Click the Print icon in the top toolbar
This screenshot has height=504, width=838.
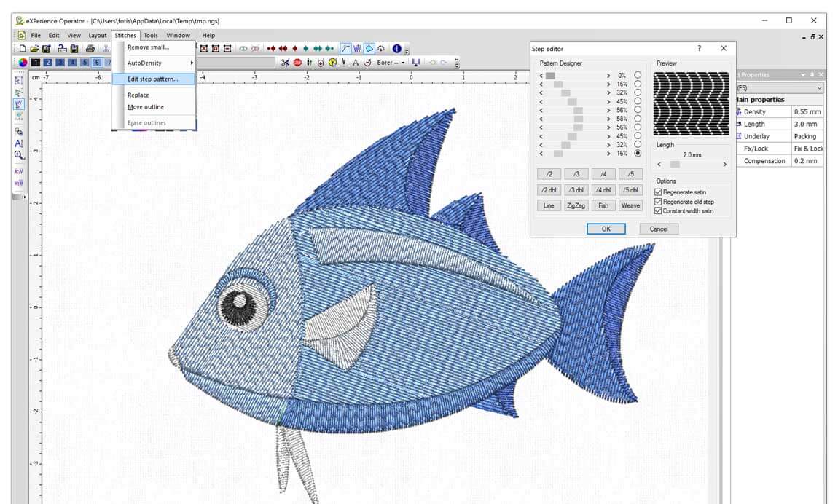point(90,48)
